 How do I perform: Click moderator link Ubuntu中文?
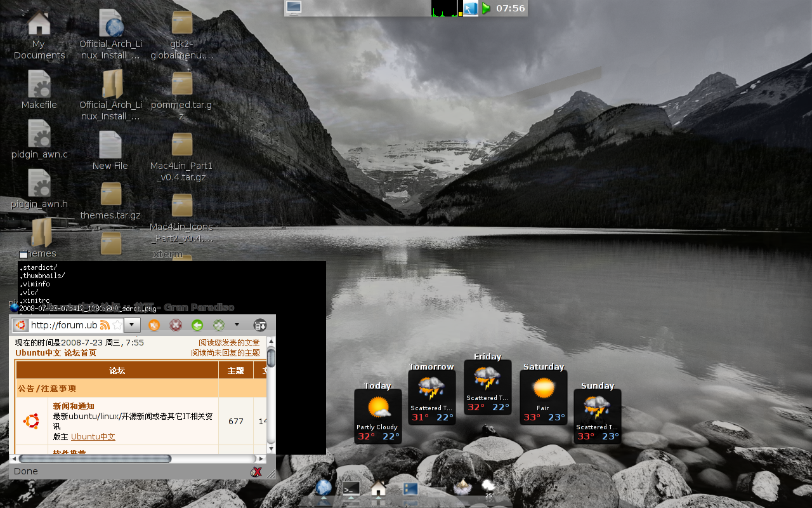point(93,437)
